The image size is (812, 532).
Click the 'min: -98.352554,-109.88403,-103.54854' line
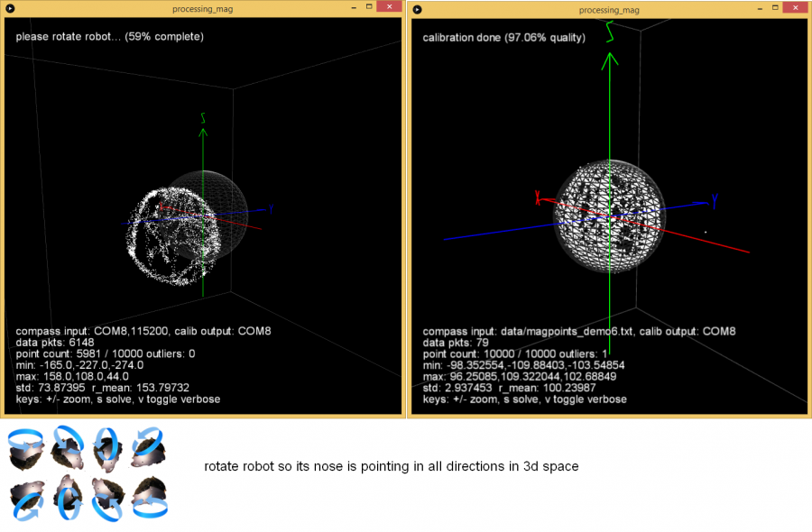coord(523,365)
